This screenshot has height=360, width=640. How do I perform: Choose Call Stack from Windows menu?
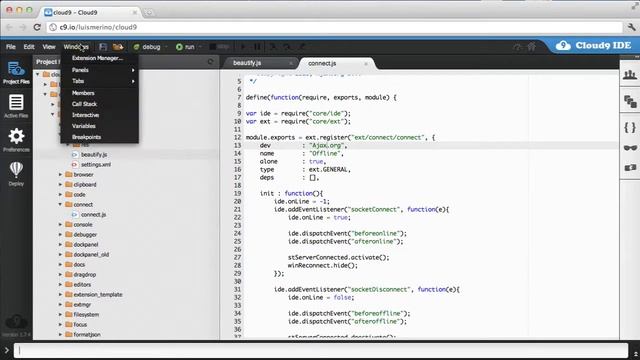(100, 104)
